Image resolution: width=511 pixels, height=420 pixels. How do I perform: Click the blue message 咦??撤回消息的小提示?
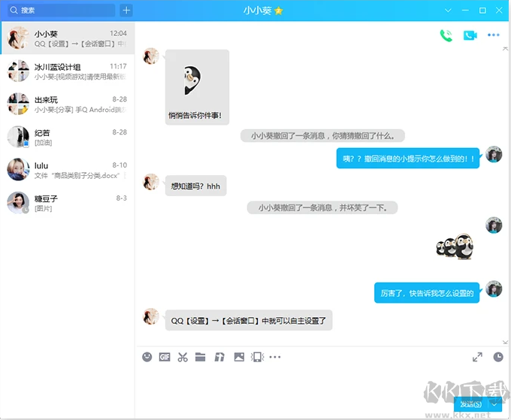point(408,159)
